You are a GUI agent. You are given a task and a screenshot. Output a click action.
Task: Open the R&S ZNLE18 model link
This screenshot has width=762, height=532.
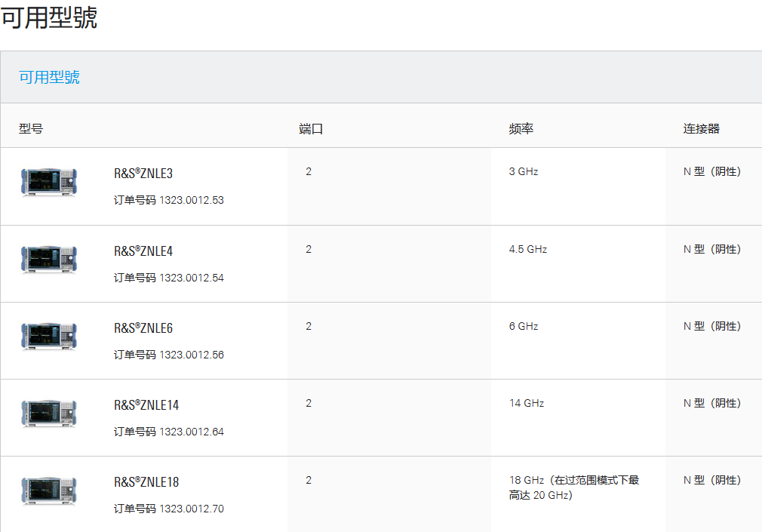click(x=146, y=482)
